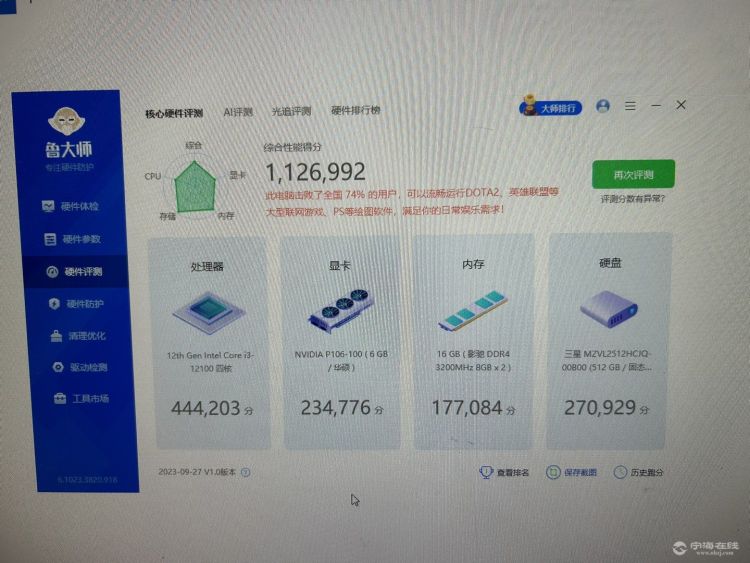Select the 显卡 graphics card score card
The width and height of the screenshot is (750, 563).
pyautogui.click(x=341, y=342)
